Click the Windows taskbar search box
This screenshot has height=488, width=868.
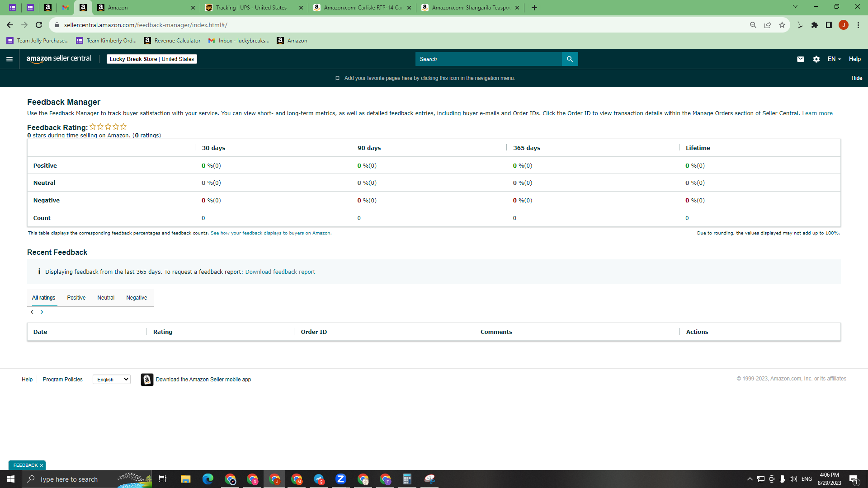(87, 479)
